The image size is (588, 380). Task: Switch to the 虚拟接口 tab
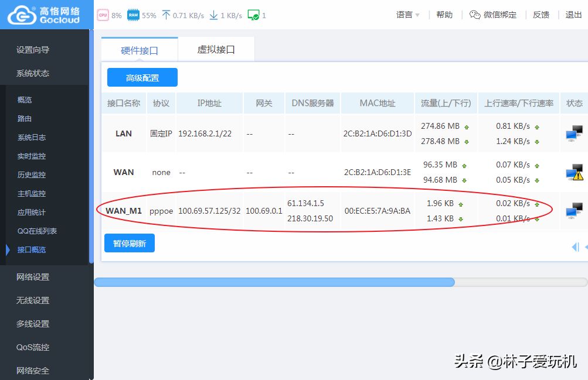point(216,50)
